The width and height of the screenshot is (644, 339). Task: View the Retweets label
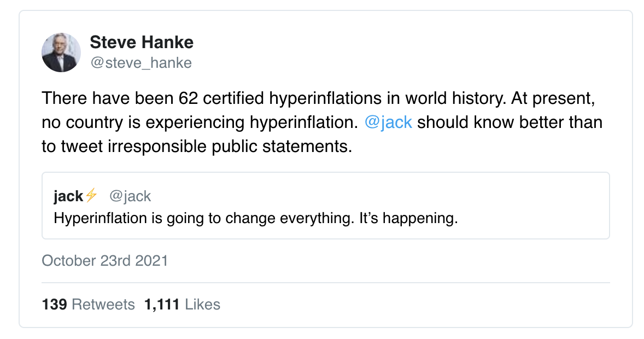103,305
